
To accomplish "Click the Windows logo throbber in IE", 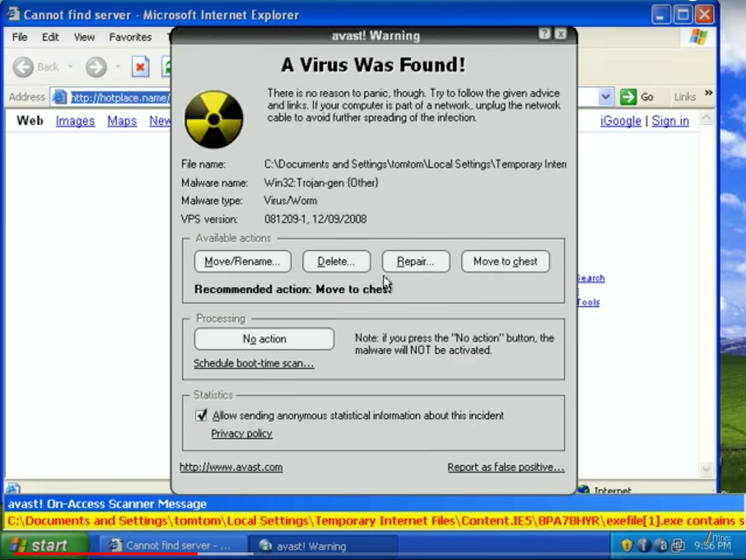I will [x=699, y=37].
